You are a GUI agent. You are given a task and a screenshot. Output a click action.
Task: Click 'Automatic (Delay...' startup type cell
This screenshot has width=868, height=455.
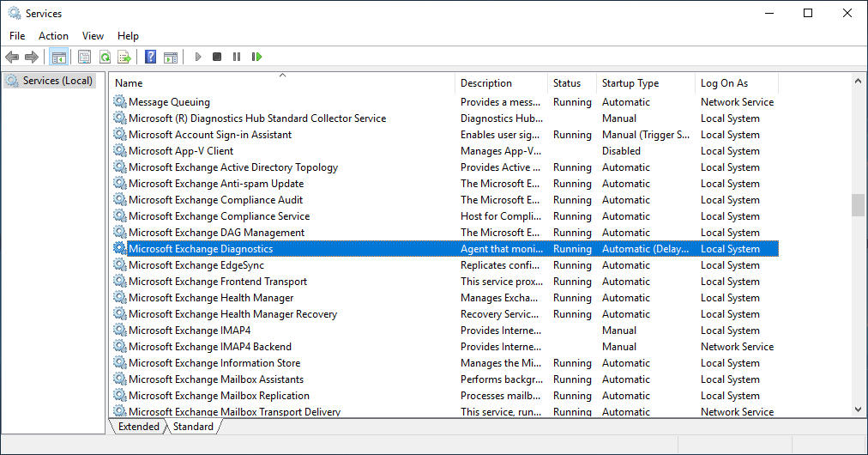646,249
